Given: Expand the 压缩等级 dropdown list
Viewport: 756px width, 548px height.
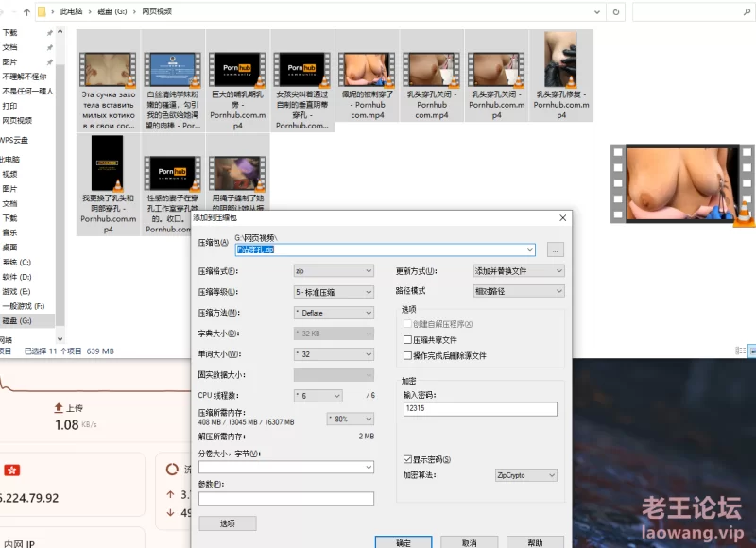Looking at the screenshot, I should pyautogui.click(x=334, y=292).
